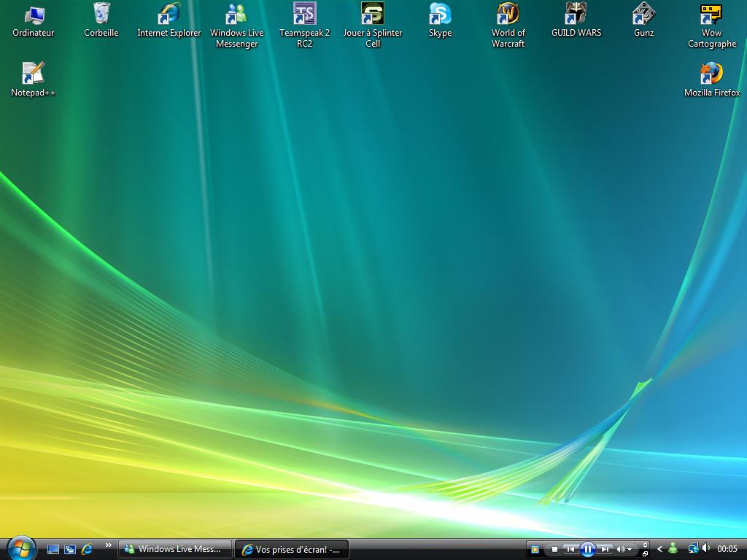Stop playback in the media player toolbar
Screen dimensions: 747x560
tap(554, 550)
